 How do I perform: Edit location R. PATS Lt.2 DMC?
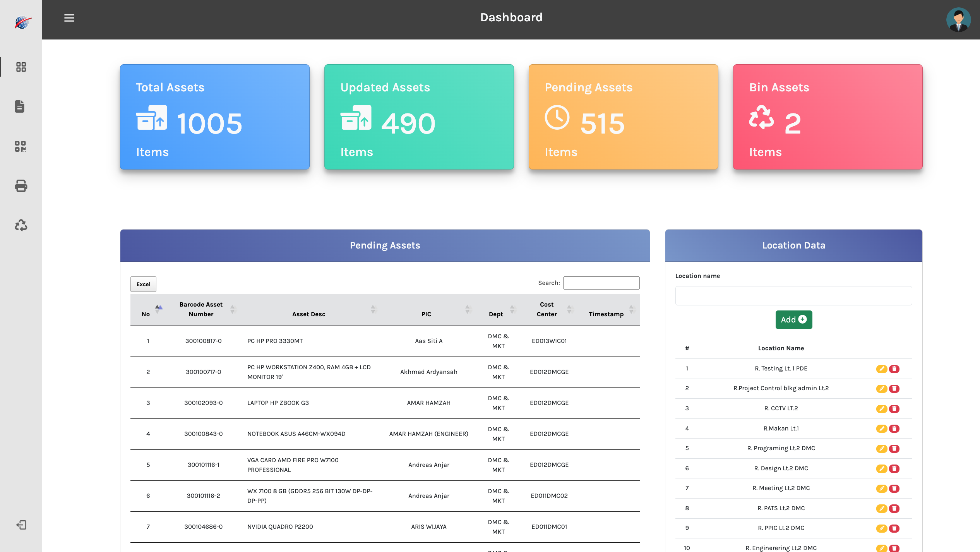(x=882, y=509)
